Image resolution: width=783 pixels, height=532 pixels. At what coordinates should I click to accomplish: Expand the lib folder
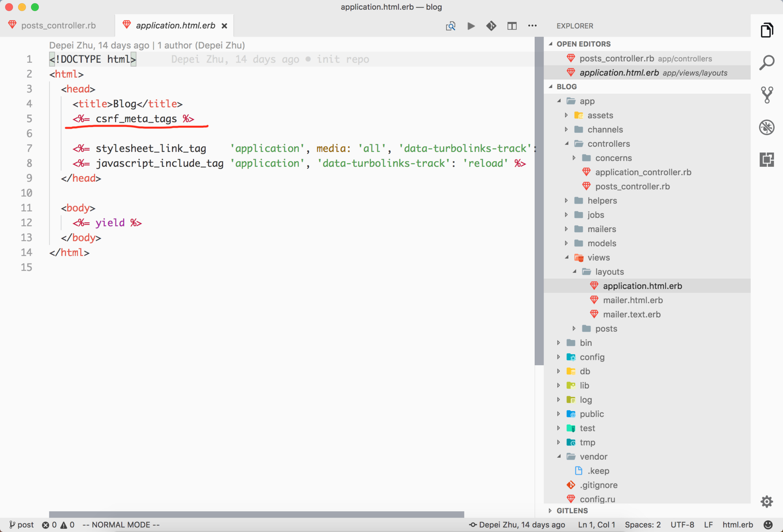coord(647,386)
